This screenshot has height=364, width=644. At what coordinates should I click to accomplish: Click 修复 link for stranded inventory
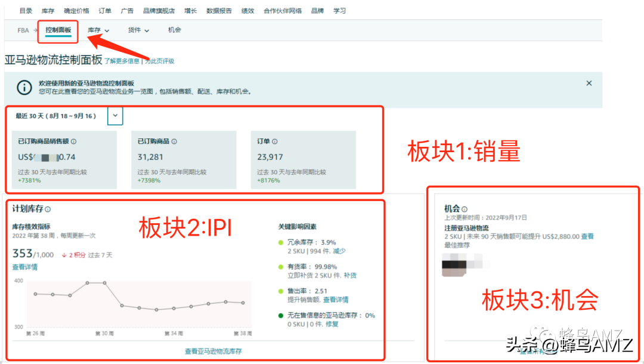click(332, 324)
